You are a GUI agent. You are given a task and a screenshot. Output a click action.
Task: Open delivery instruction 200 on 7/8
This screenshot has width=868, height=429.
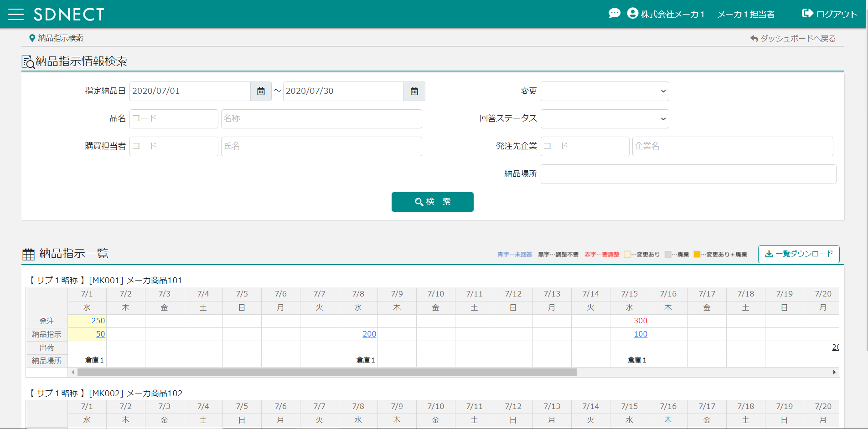pos(369,334)
